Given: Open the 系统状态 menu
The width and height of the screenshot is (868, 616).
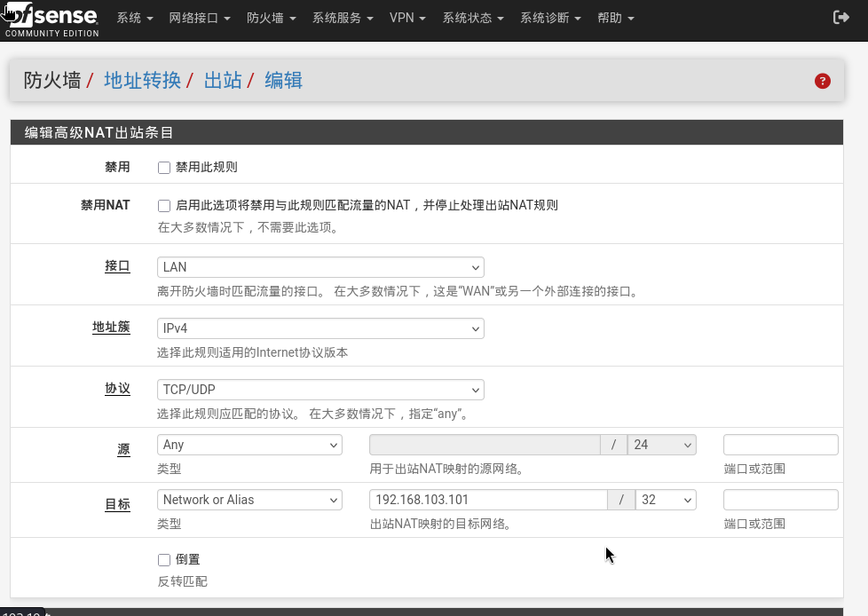Looking at the screenshot, I should click(x=473, y=18).
